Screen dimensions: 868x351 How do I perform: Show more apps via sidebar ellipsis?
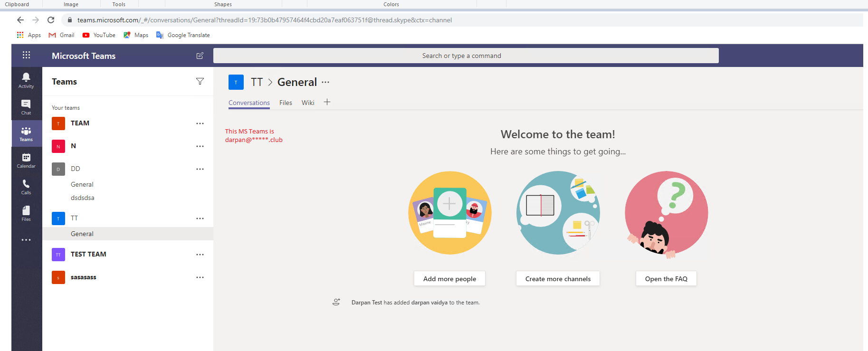pos(26,240)
